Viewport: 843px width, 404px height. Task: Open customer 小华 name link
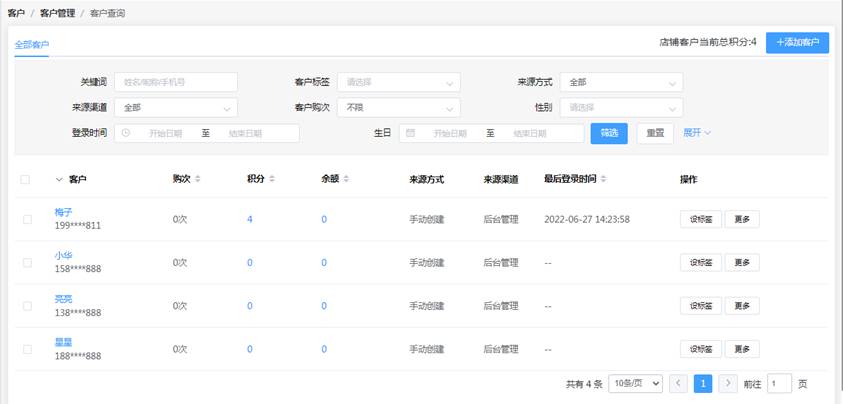pyautogui.click(x=63, y=256)
